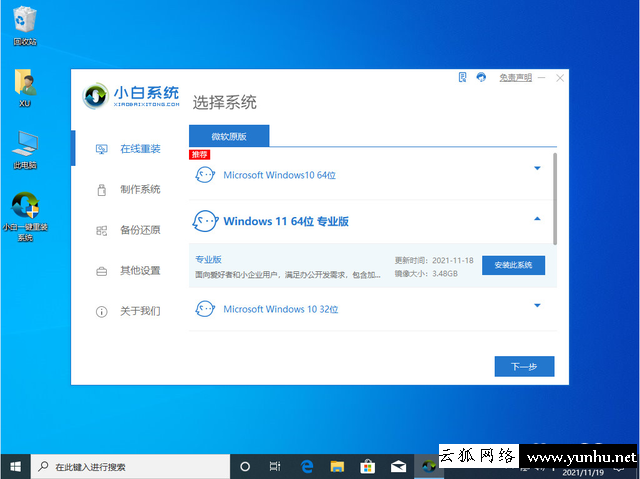Viewport: 640px width, 479px height.
Task: Open the Windows Start menu
Action: tap(16, 466)
